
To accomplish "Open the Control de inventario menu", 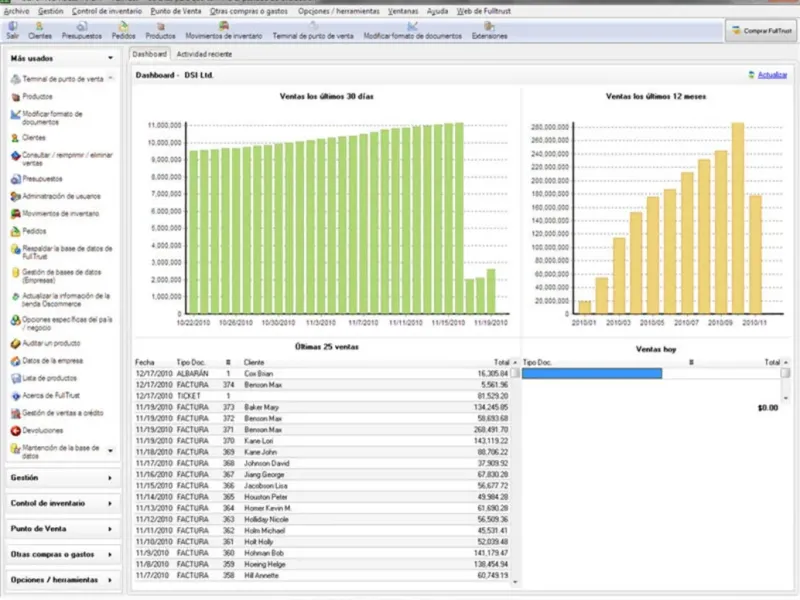I will pyautogui.click(x=107, y=11).
